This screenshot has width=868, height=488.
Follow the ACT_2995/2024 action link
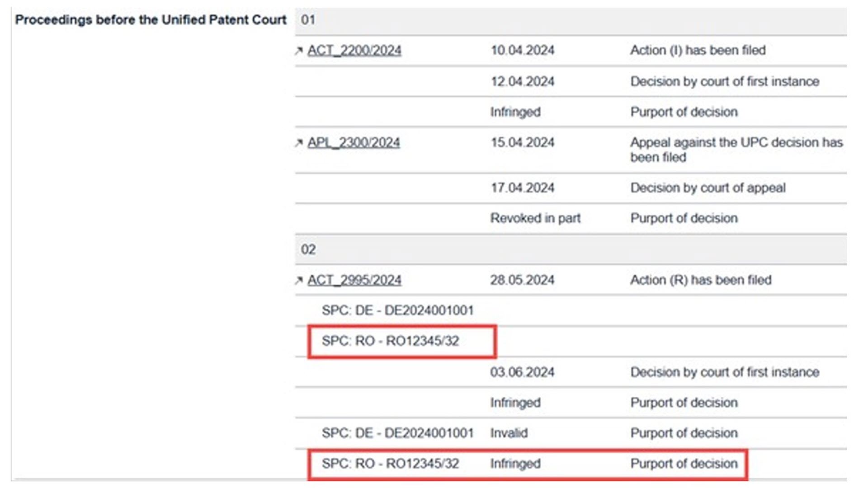(354, 280)
